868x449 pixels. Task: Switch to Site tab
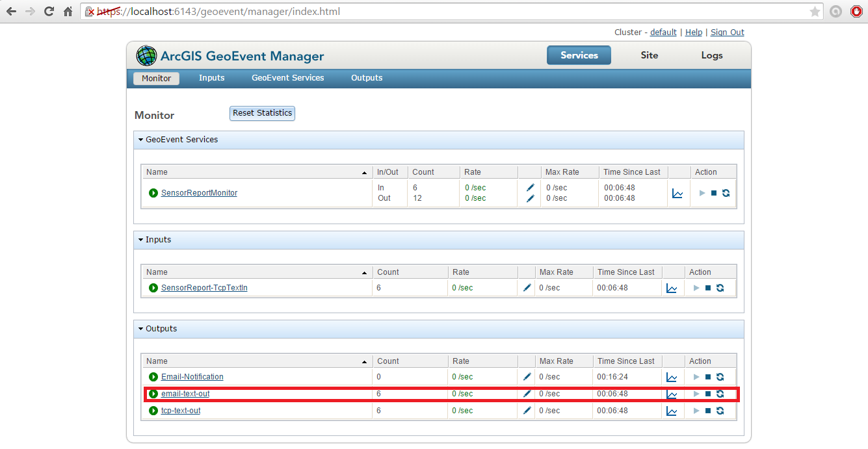point(650,55)
